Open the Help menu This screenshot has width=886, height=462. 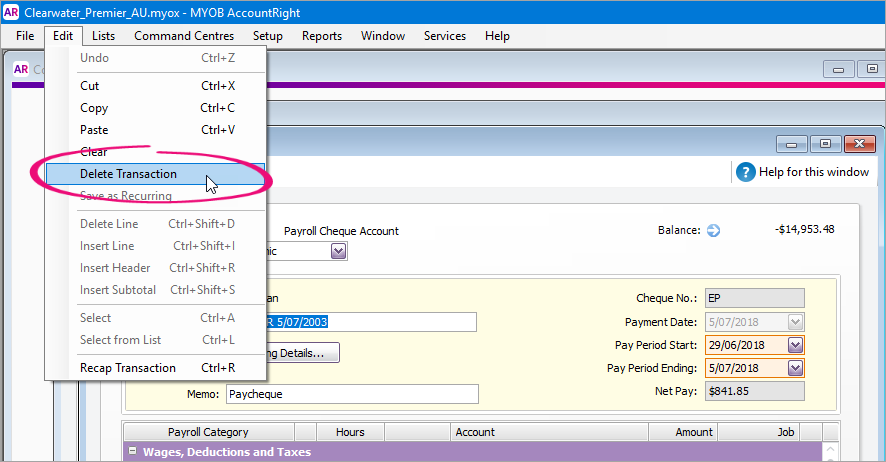pyautogui.click(x=497, y=36)
